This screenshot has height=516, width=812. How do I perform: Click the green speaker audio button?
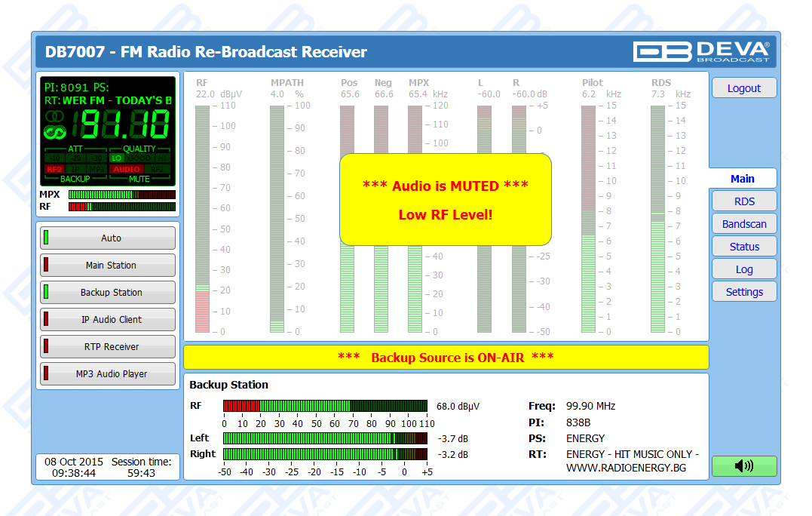point(743,466)
